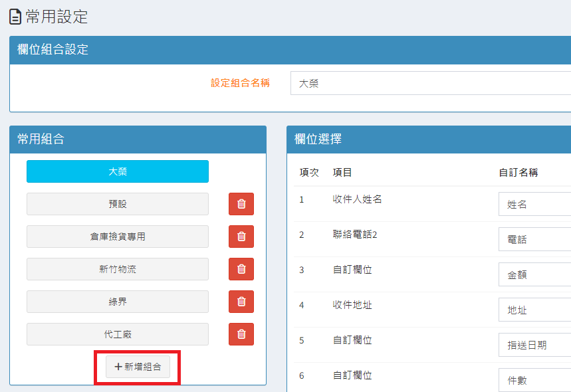Edit the 姓名 custom name field
This screenshot has width=571, height=392.
534,205
